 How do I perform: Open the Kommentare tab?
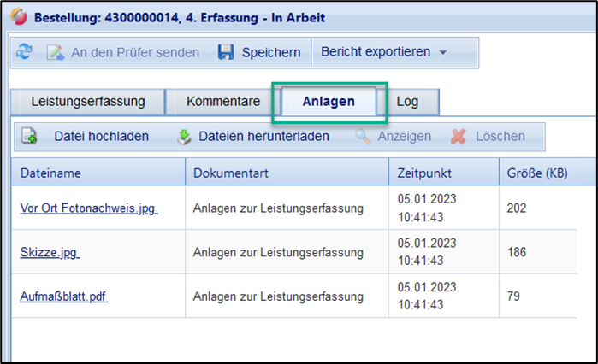pyautogui.click(x=223, y=102)
